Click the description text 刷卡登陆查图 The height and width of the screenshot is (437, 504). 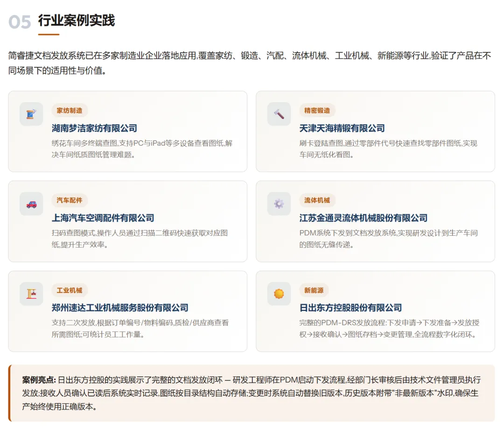tap(388, 149)
